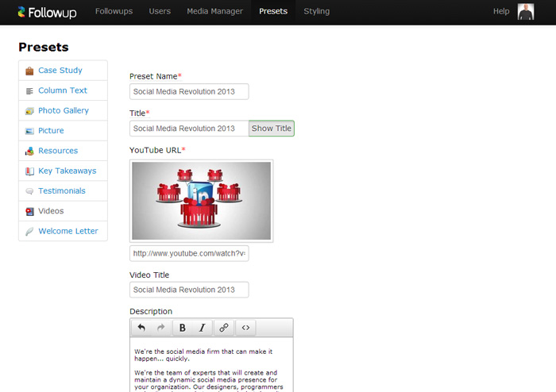Select the Case Study preset
The height and width of the screenshot is (392, 556).
click(60, 71)
